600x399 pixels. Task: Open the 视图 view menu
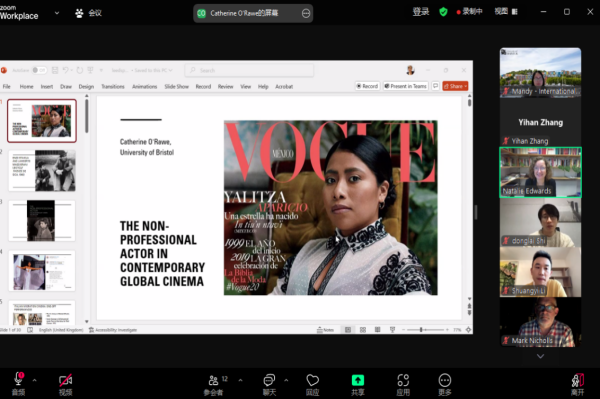[x=506, y=11]
